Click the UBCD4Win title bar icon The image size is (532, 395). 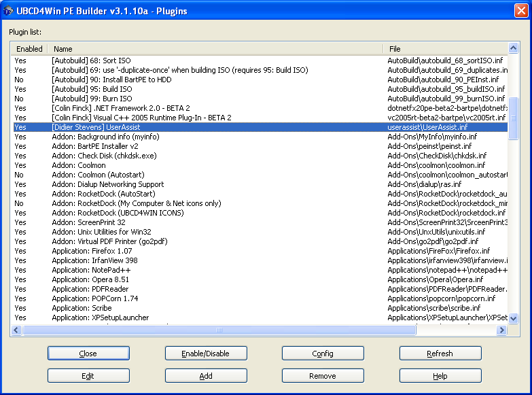click(8, 11)
